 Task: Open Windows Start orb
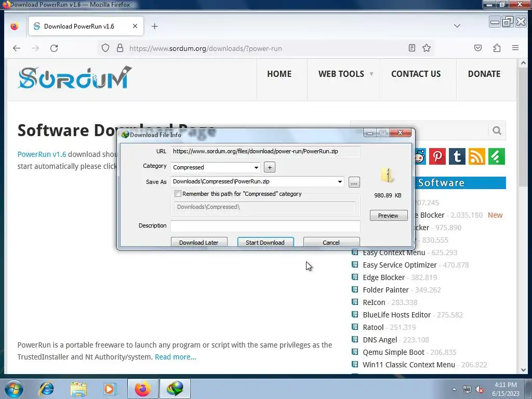coord(14,389)
